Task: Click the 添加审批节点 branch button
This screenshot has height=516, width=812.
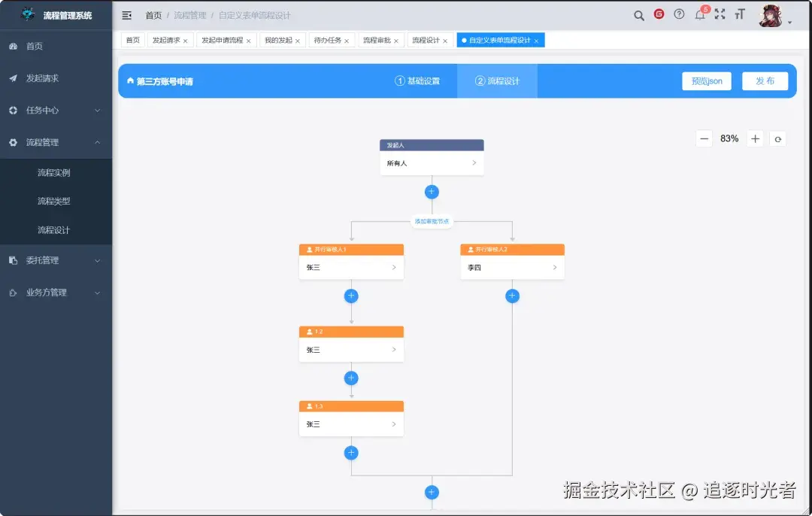Action: click(432, 221)
